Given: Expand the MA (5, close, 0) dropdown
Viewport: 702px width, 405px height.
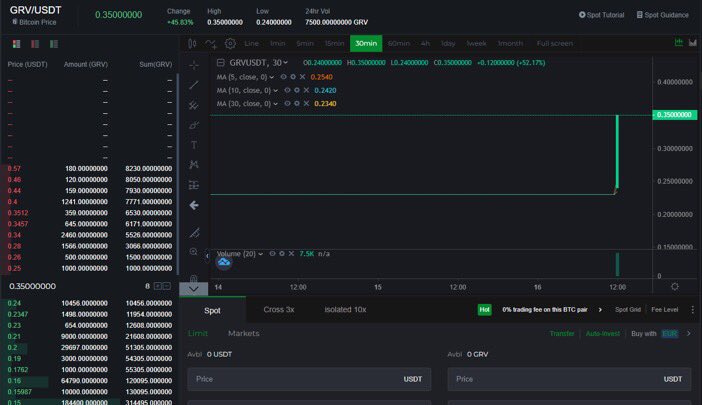Looking at the screenshot, I should point(271,77).
